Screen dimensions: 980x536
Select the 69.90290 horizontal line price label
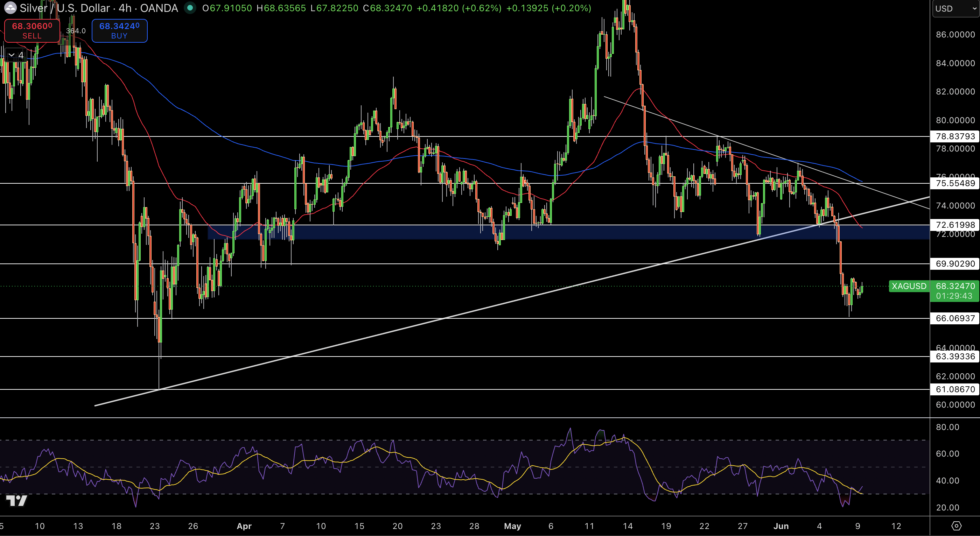coord(955,263)
